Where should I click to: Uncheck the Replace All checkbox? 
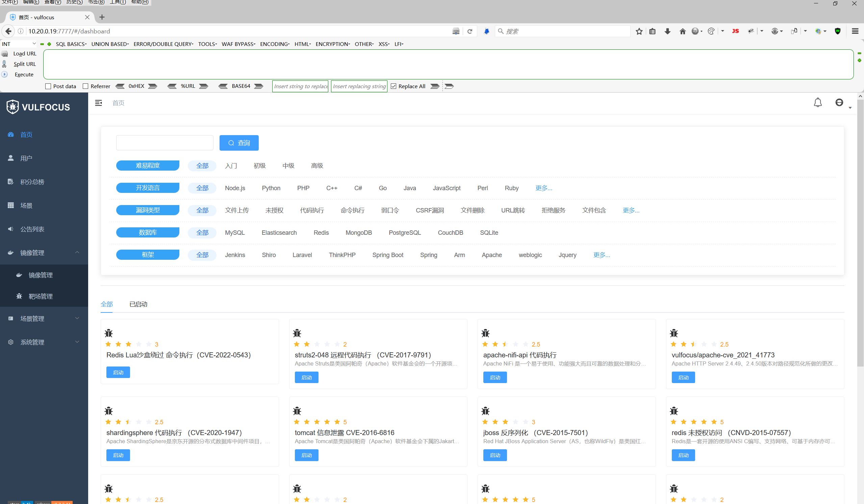tap(393, 86)
